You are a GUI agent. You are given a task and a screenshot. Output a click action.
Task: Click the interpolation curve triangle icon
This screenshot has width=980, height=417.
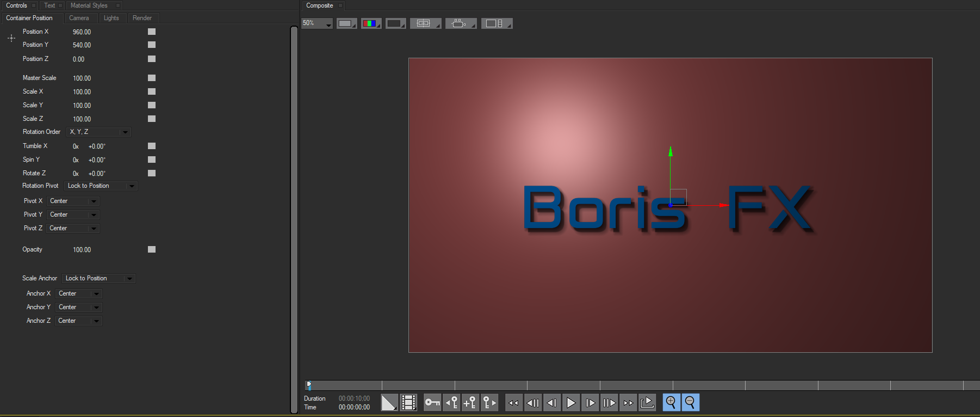point(389,402)
